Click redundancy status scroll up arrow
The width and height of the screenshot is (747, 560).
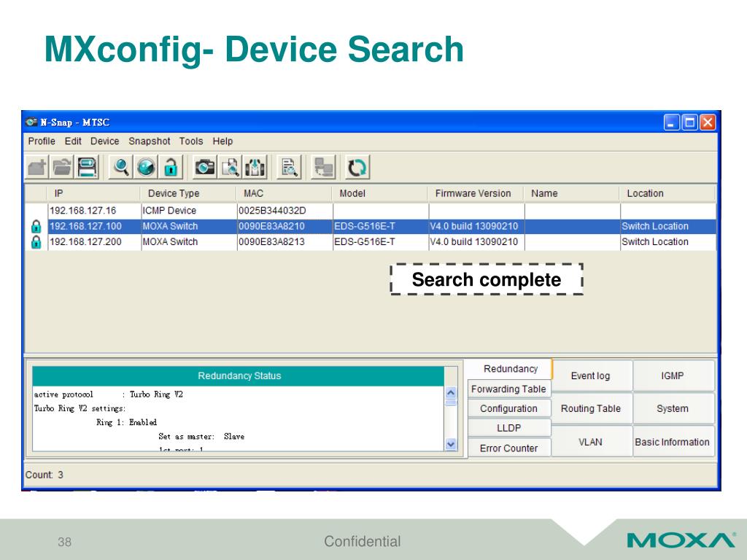click(x=451, y=393)
